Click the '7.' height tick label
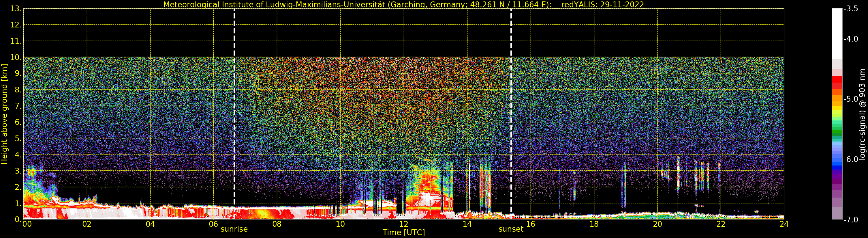The width and height of the screenshot is (868, 238). click(x=18, y=106)
